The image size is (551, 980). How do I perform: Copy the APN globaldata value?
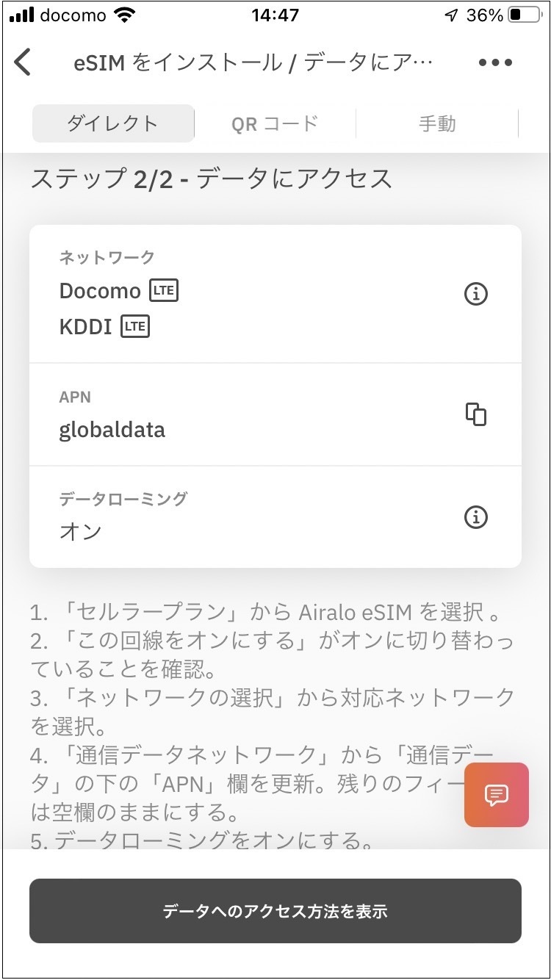point(476,414)
